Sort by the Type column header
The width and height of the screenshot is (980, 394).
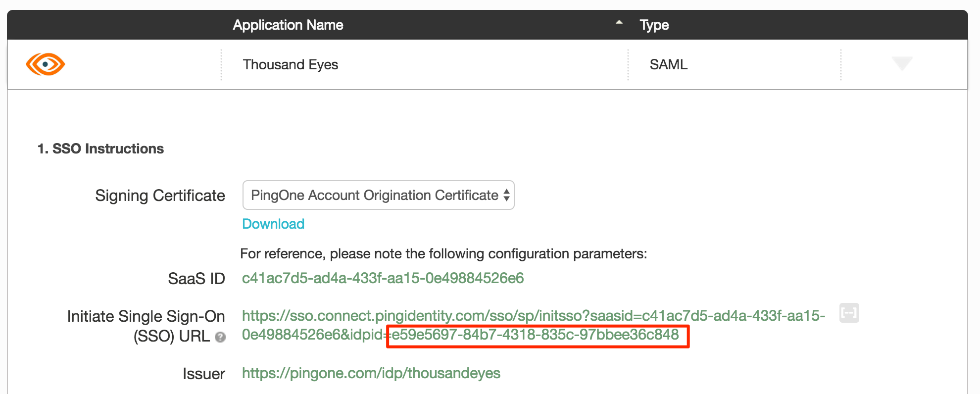tap(654, 25)
